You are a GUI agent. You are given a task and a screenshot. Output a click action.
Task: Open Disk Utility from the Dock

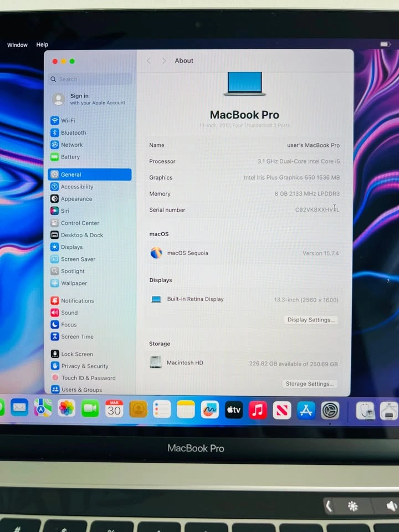tap(365, 411)
